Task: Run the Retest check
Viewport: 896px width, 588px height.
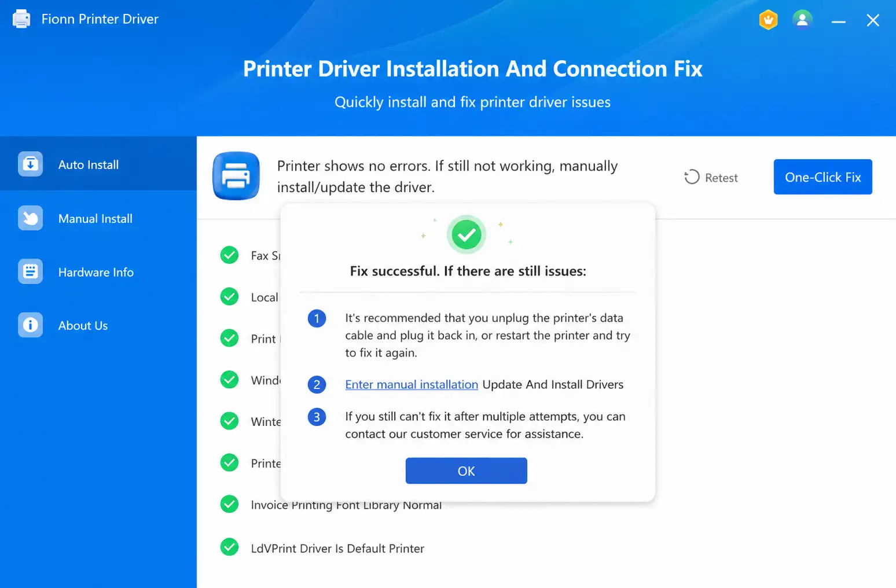Action: pyautogui.click(x=711, y=178)
